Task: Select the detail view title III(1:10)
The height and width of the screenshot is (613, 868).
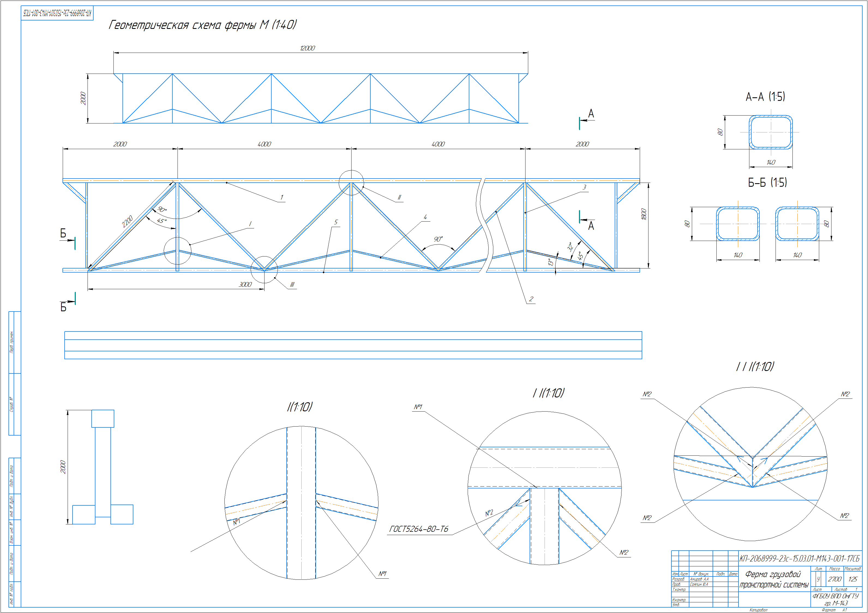Action: (x=755, y=366)
